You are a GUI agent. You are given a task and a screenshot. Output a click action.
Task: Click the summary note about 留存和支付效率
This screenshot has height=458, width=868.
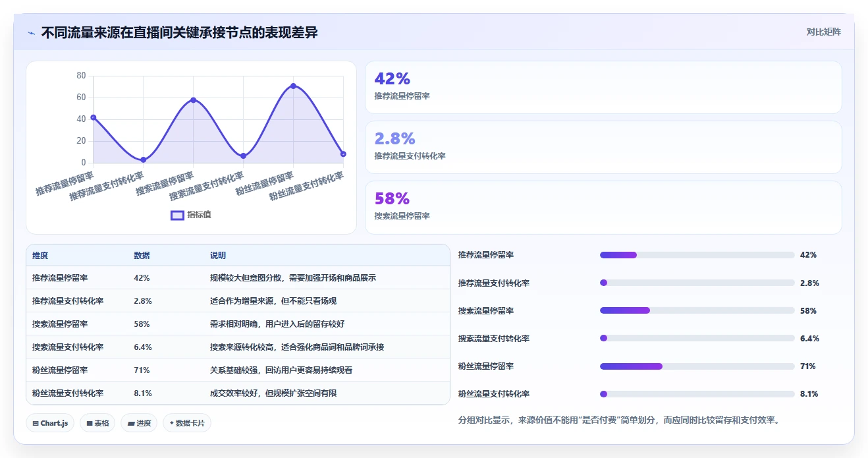coord(619,420)
